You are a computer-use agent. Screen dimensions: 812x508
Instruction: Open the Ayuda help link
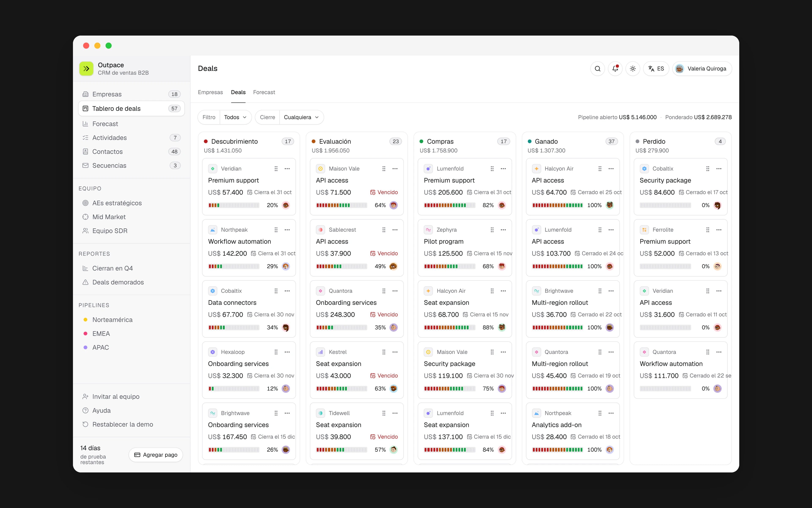pos(132,411)
